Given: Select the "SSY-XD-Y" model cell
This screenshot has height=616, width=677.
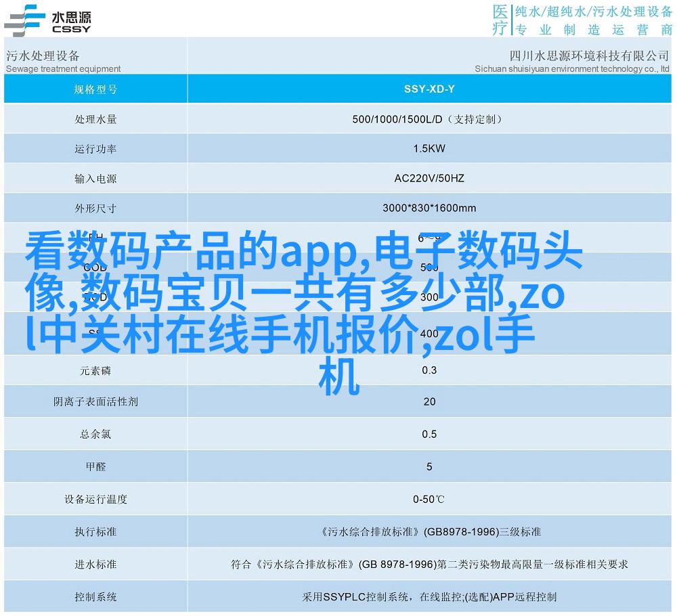Looking at the screenshot, I should pyautogui.click(x=429, y=89).
